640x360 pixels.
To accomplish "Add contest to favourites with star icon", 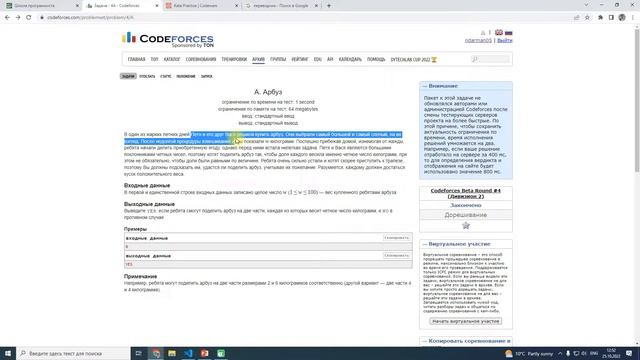I will pos(466,225).
